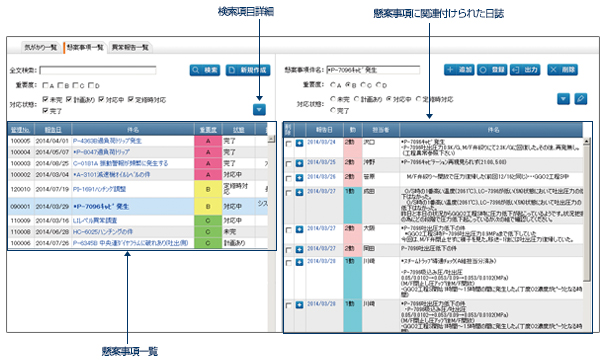Switch to the 気がかり一覧 tab
The image size is (600, 363).
[40, 47]
